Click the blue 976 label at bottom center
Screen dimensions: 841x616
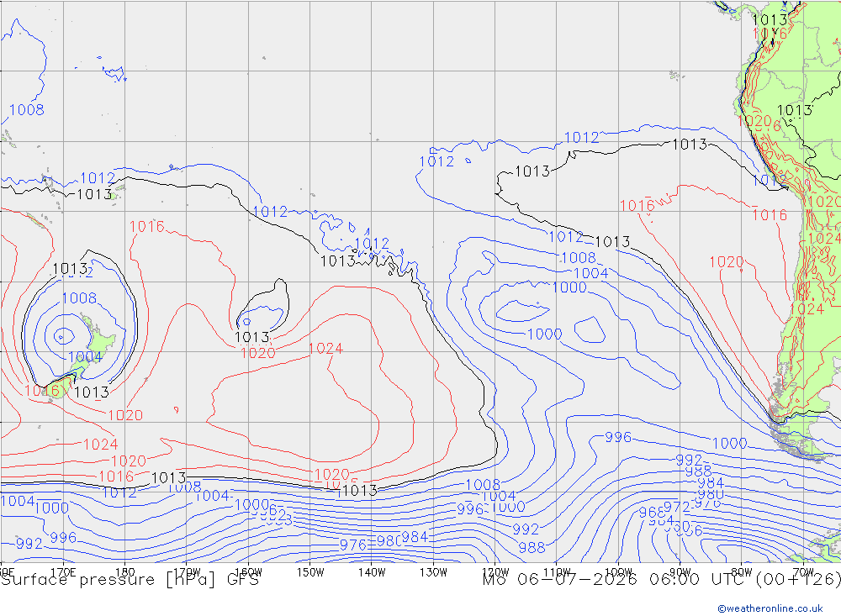(x=353, y=545)
